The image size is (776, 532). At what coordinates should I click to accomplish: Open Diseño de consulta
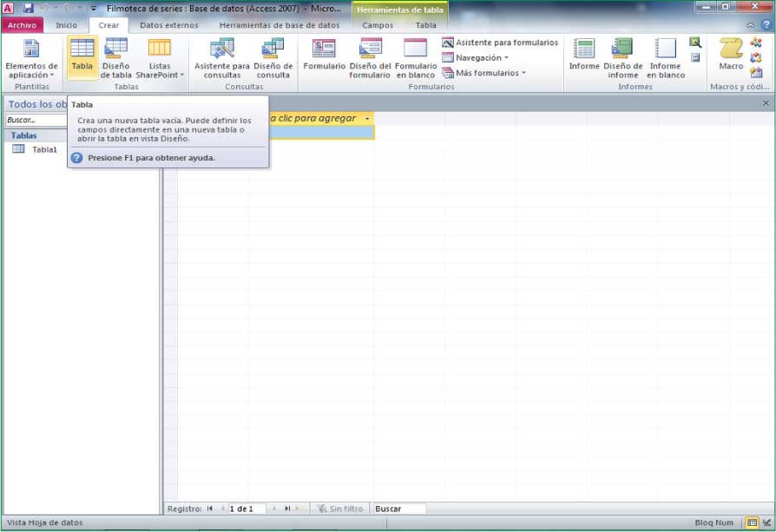point(273,58)
